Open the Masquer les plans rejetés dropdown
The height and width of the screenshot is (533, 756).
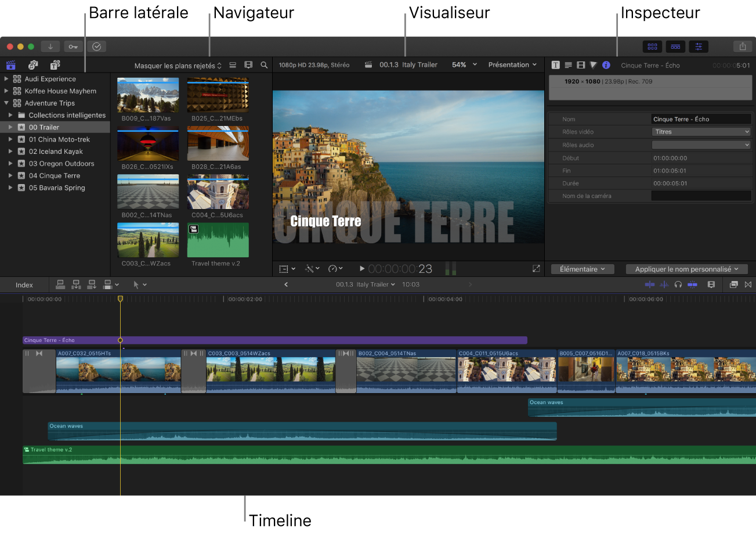177,65
